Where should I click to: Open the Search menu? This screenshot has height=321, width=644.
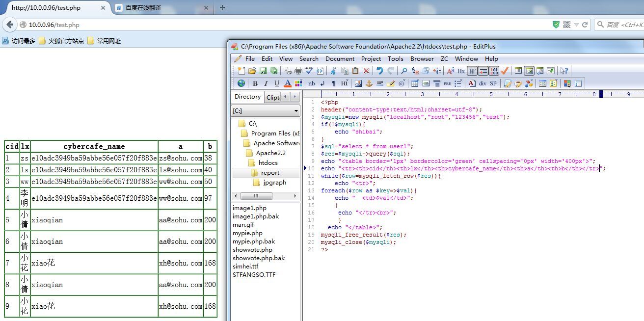point(309,58)
